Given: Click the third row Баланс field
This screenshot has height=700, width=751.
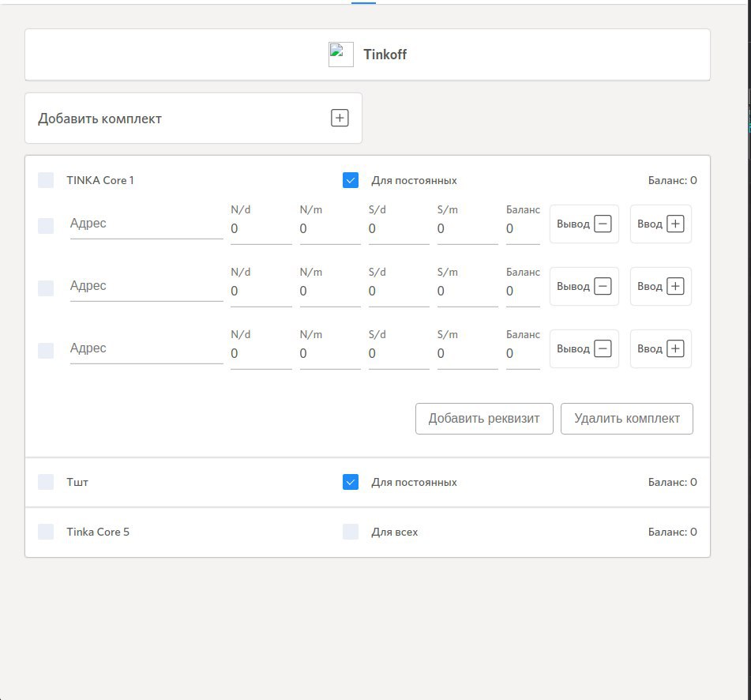Looking at the screenshot, I should pyautogui.click(x=523, y=354).
